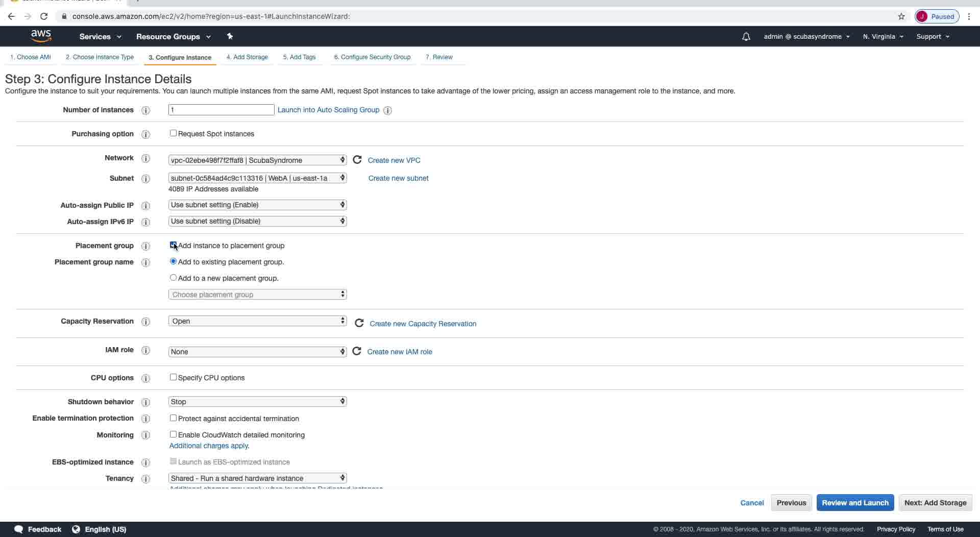Click the Review and Launch button
The width and height of the screenshot is (980, 537).
(x=855, y=503)
